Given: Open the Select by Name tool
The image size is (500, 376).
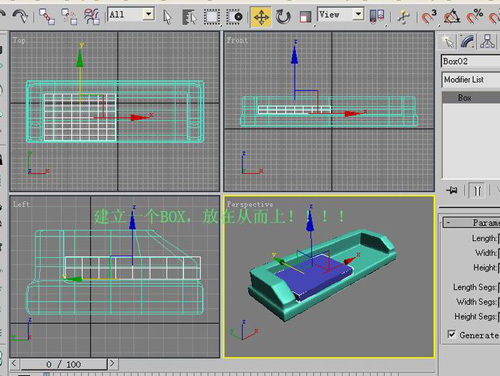Looking at the screenshot, I should click(190, 17).
